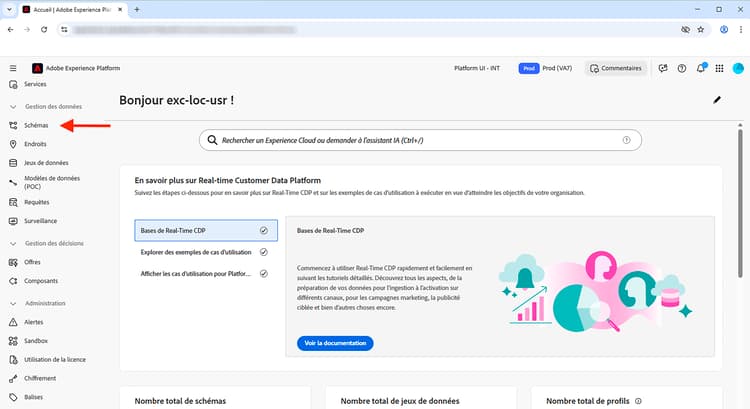The width and height of the screenshot is (750, 409).
Task: Toggle checkmark on Bases de Real-Time CDP
Action: [x=264, y=231]
